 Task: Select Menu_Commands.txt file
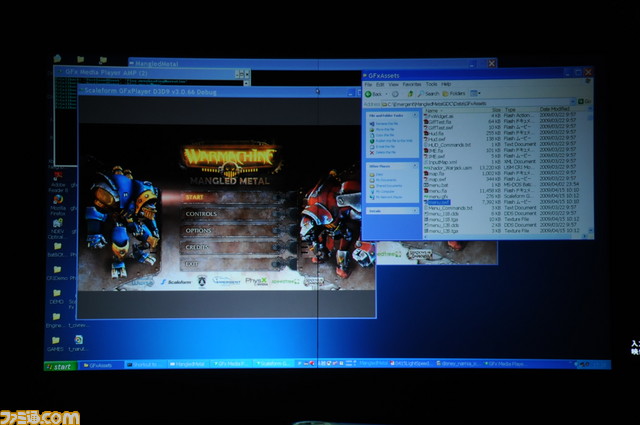click(448, 208)
